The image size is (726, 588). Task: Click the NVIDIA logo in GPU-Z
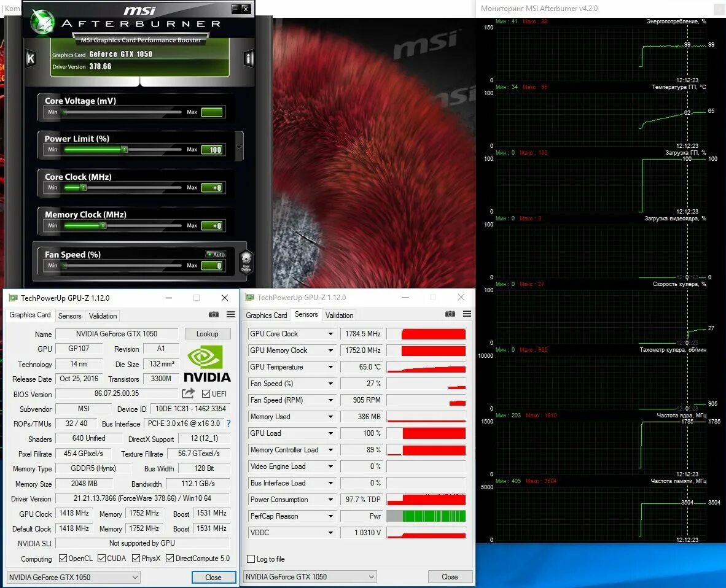click(x=207, y=365)
